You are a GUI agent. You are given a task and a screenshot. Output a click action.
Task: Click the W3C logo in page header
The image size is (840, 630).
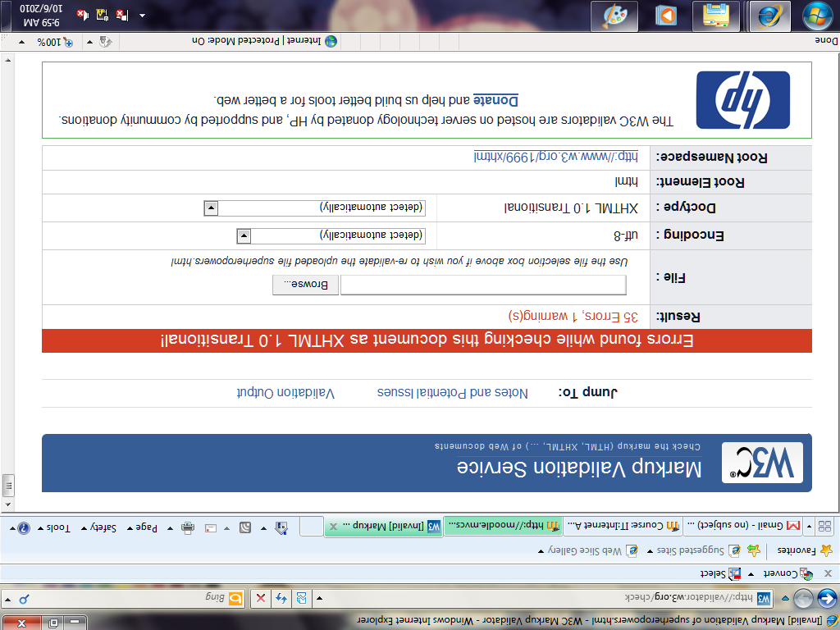[761, 463]
